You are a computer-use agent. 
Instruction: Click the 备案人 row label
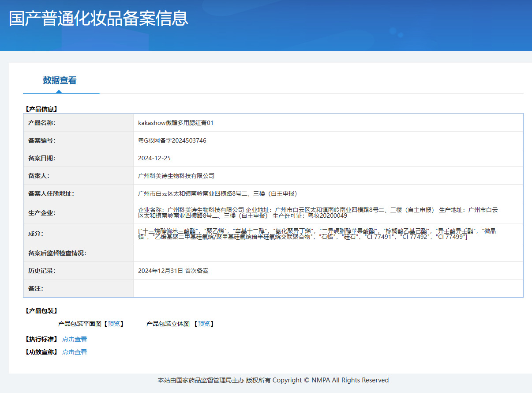pos(39,176)
